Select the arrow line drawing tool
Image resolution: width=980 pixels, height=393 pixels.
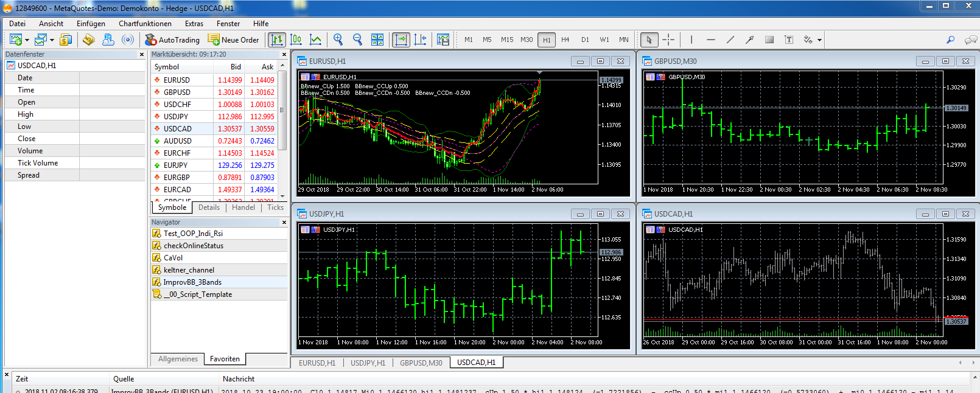tap(750, 40)
